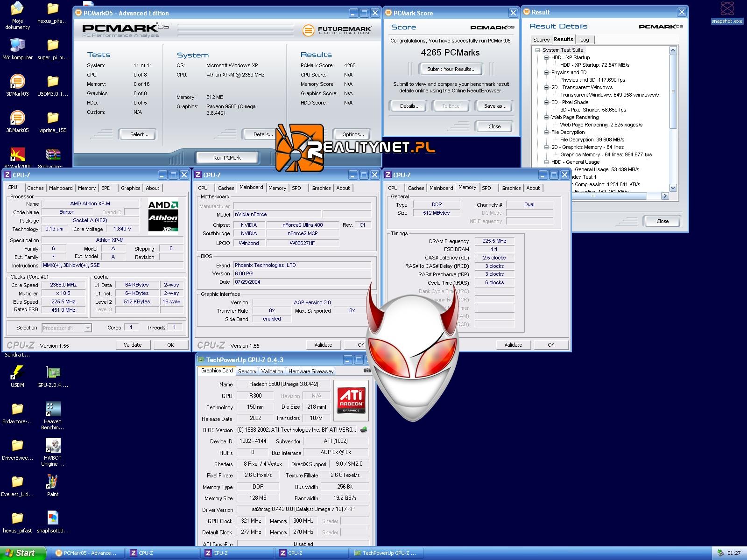Click Save as... in PCMark Score

pos(495,106)
